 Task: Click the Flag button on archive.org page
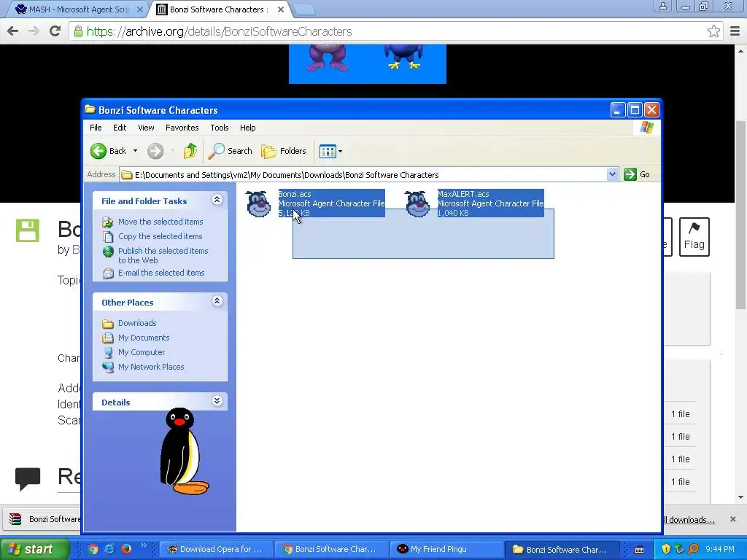pos(694,237)
